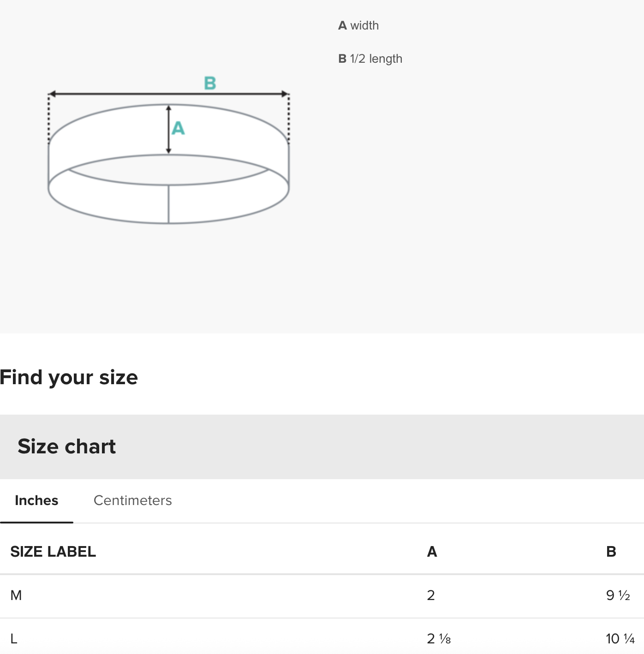Click the 10 ¼ value for size L
This screenshot has height=654, width=644.
point(620,639)
